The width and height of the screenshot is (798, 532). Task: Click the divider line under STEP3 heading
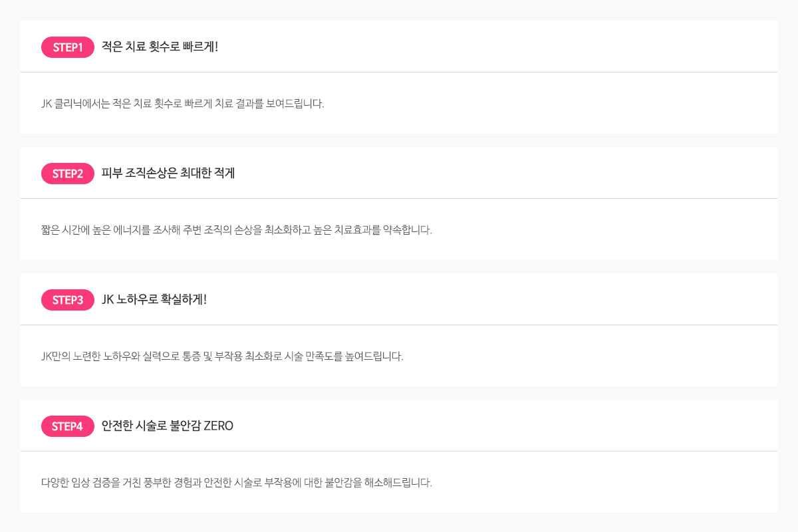pyautogui.click(x=399, y=325)
